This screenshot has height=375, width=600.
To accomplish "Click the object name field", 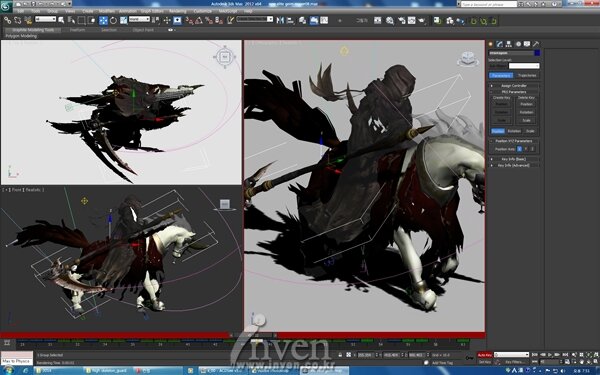I will pyautogui.click(x=511, y=53).
